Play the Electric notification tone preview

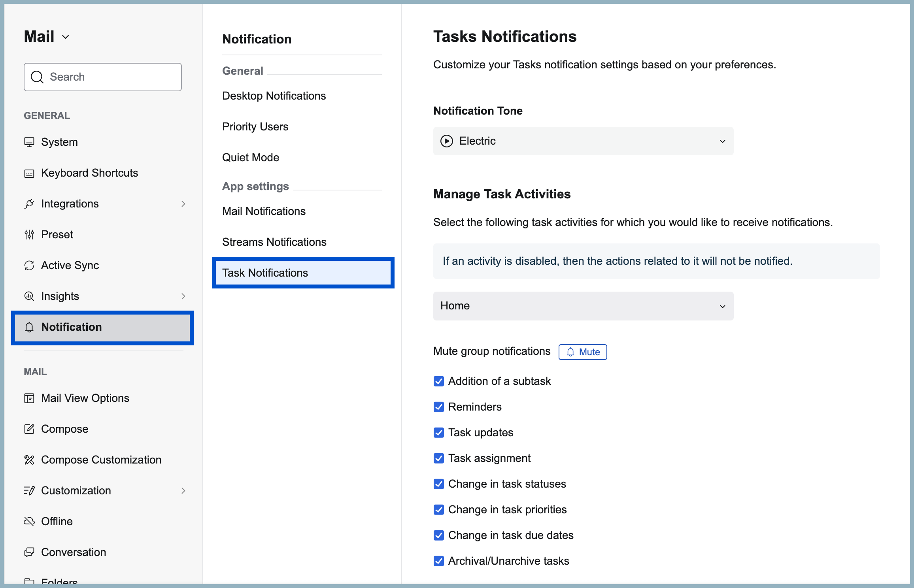click(x=447, y=141)
